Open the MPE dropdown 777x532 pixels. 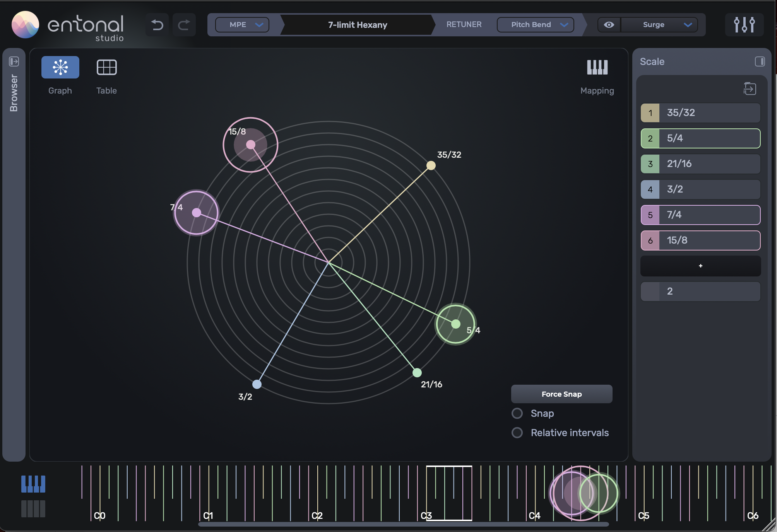242,24
